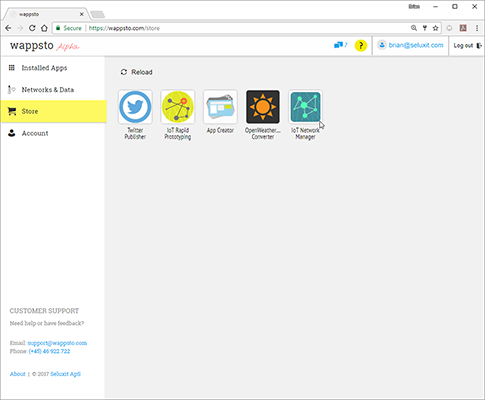Click the Log out button
Viewport: 485px width, 400px height.
pyautogui.click(x=467, y=46)
